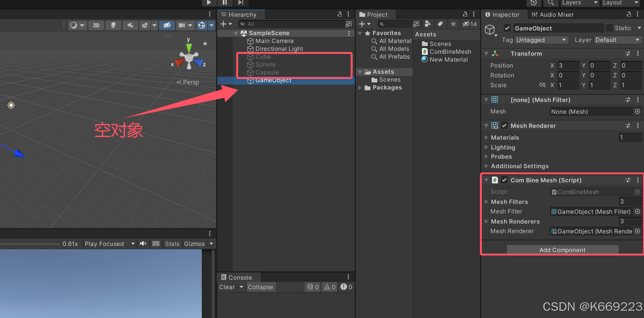The width and height of the screenshot is (644, 318).
Task: Click search by type icon in Project
Action: click(427, 24)
